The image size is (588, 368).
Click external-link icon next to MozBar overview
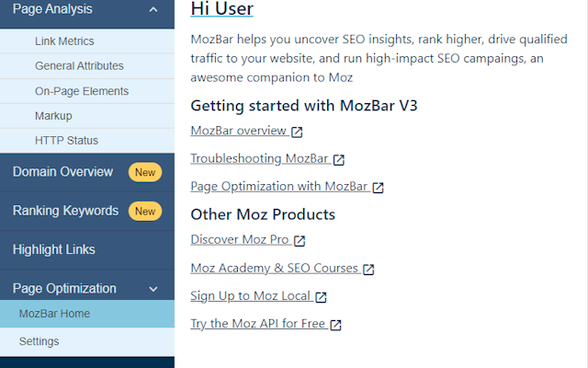click(297, 132)
